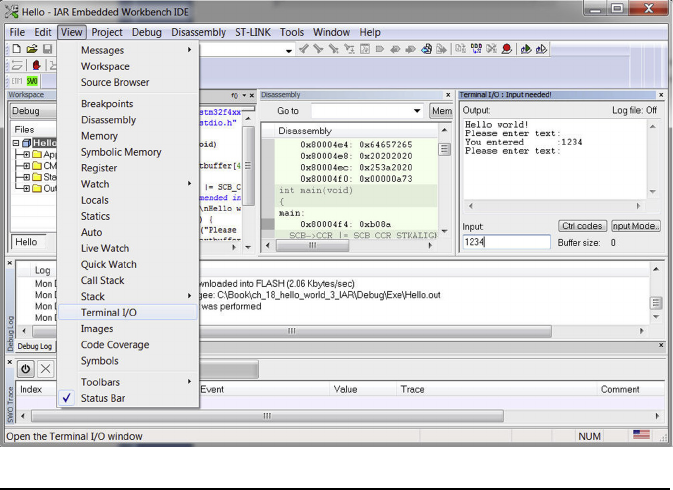Click the SWO trace clear X icon
Screen dimensions: 673x490
45,368
